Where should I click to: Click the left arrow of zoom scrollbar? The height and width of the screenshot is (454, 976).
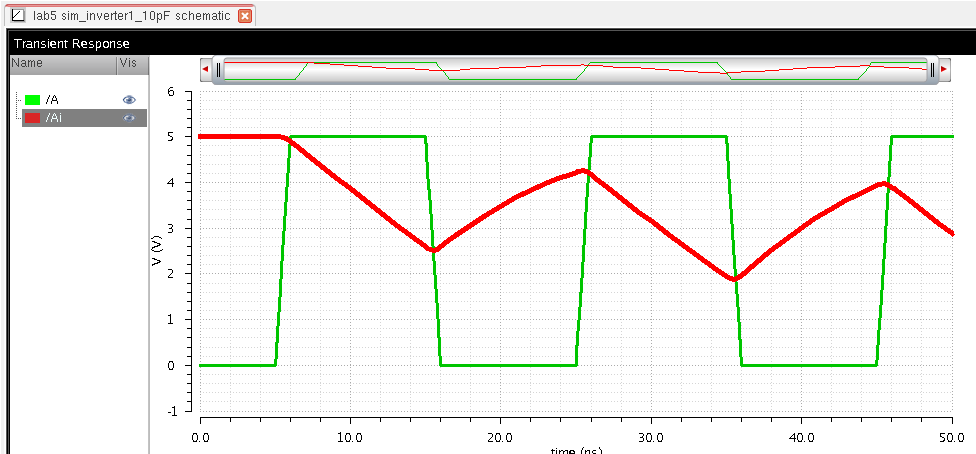point(205,70)
